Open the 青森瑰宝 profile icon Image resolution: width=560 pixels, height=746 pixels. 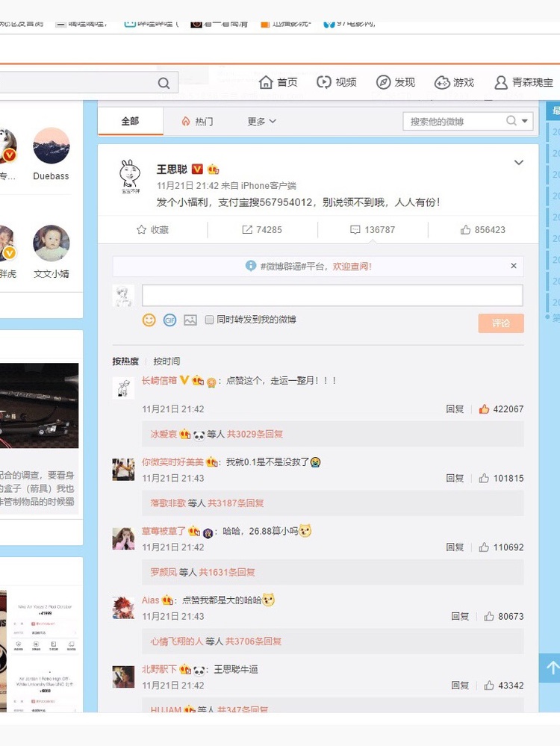500,83
